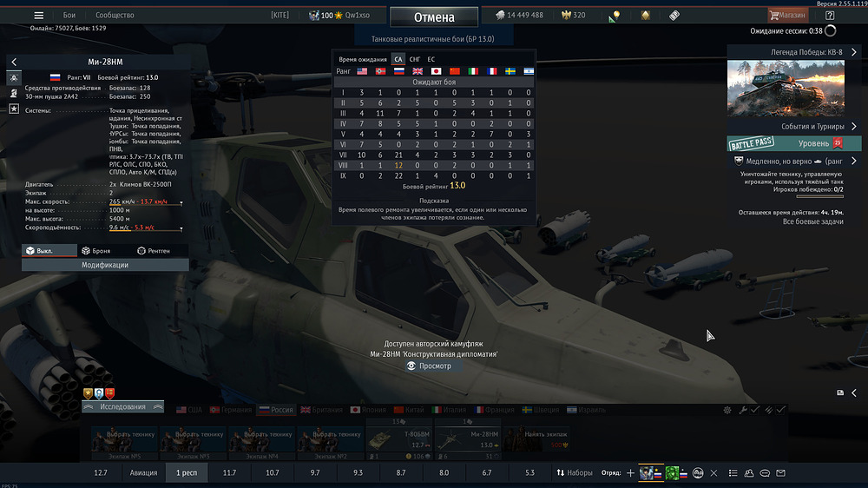868x488 pixels.
Task: Open the Наборы presets menu
Action: [x=574, y=473]
